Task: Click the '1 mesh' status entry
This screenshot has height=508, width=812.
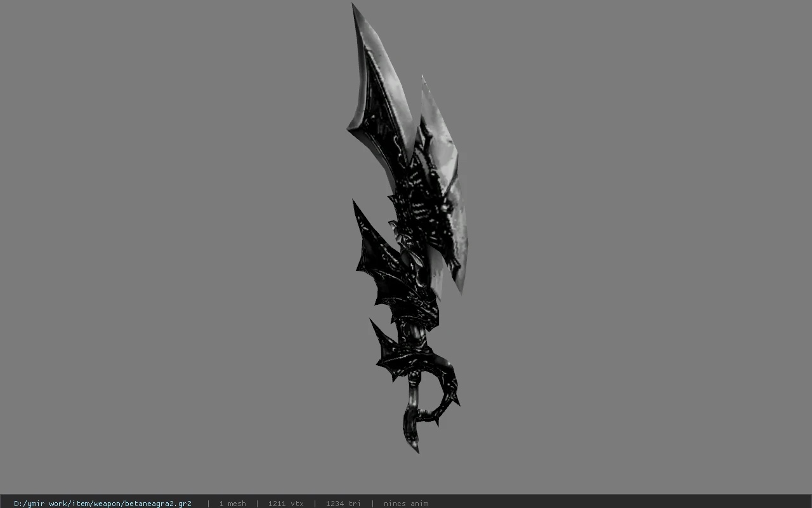Action: (233, 504)
